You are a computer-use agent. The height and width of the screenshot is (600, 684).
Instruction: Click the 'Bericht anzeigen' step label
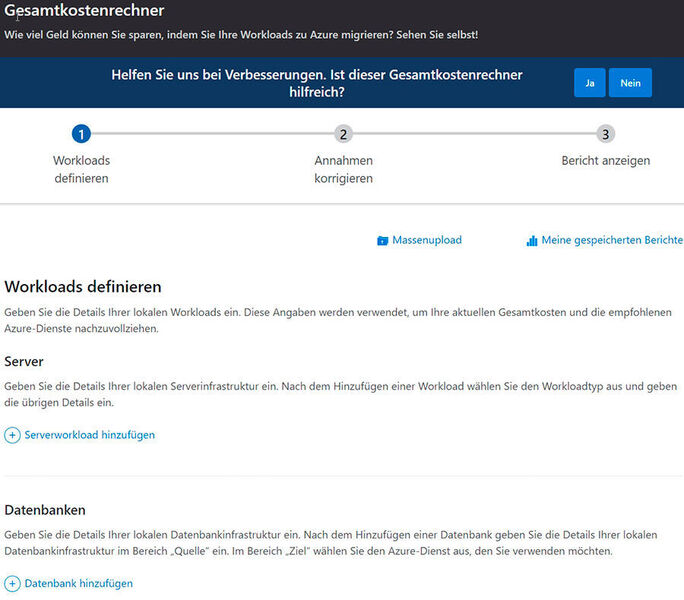tap(605, 161)
